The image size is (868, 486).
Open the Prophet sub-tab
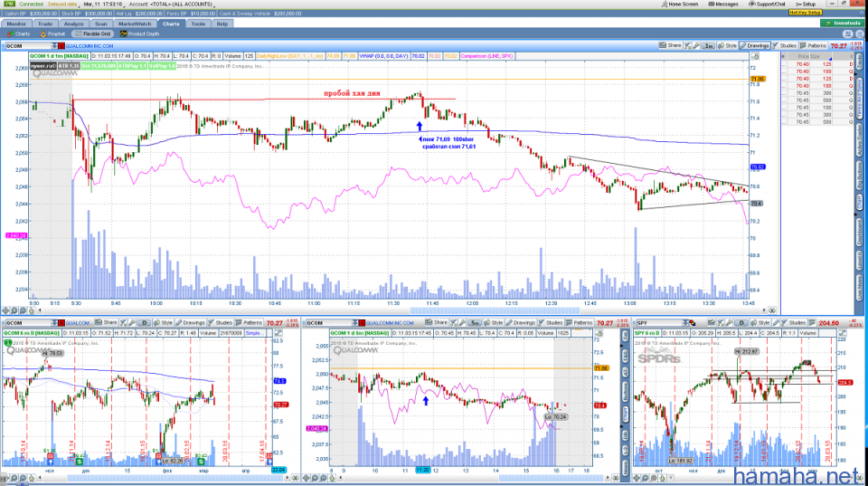pyautogui.click(x=52, y=33)
